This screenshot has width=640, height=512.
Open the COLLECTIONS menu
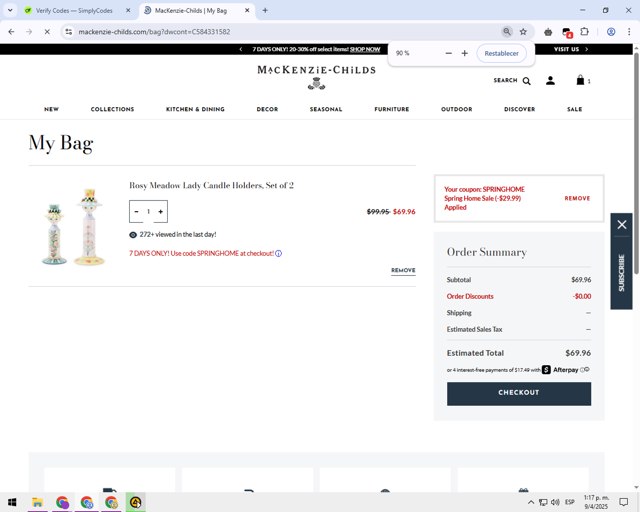(112, 109)
